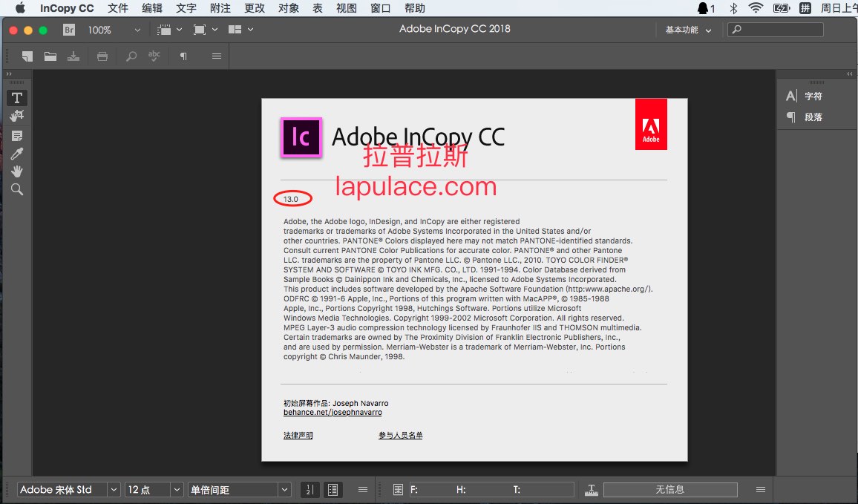858x504 pixels.
Task: Open the 12 点 font size dropdown
Action: [177, 490]
